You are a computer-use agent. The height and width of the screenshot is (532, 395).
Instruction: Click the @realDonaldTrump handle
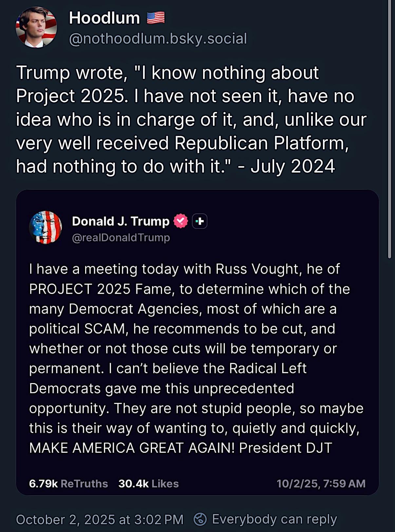tap(121, 237)
